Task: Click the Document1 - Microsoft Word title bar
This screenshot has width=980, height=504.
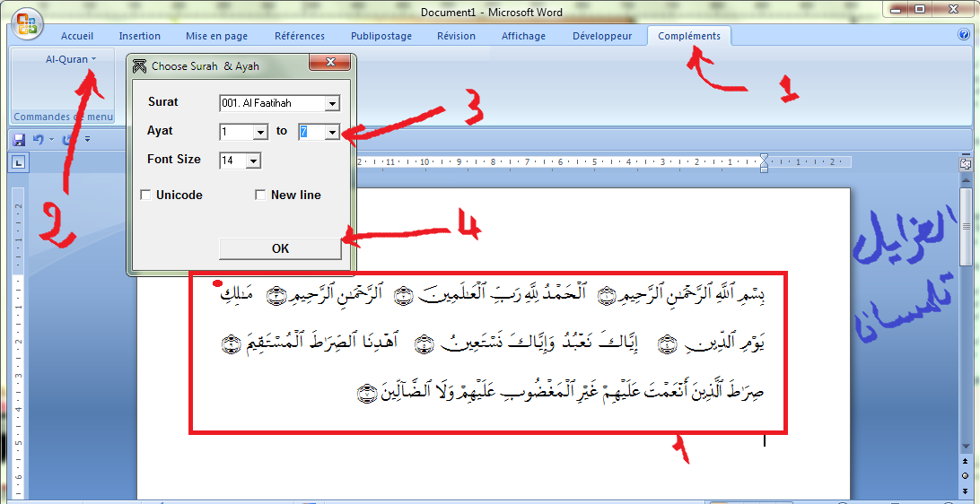Action: (491, 12)
